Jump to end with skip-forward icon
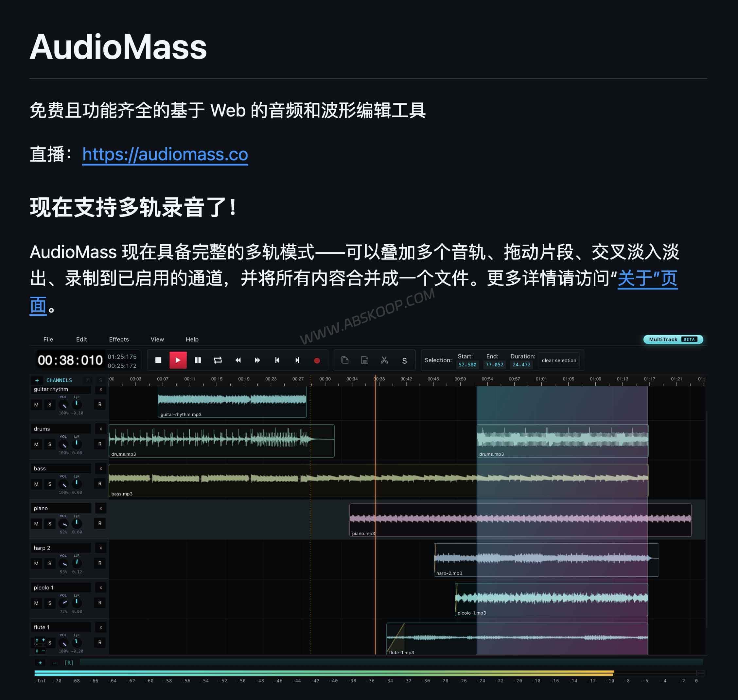This screenshot has width=738, height=700. pos(297,360)
